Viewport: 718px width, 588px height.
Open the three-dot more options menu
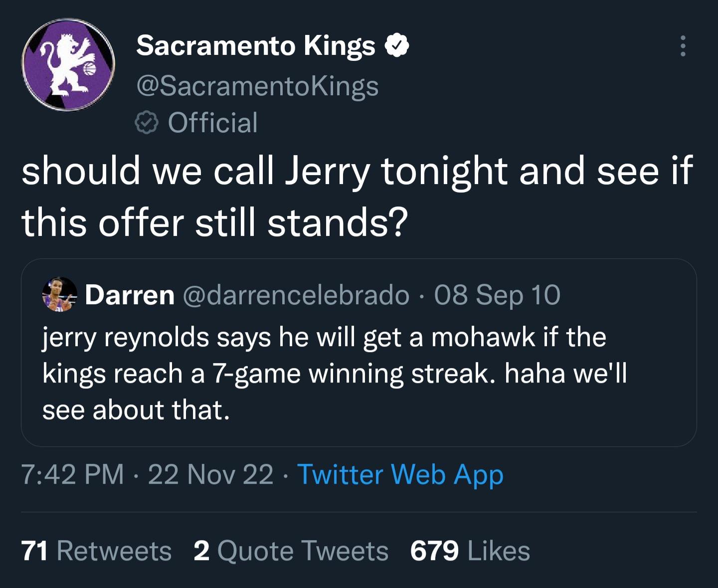coord(683,46)
